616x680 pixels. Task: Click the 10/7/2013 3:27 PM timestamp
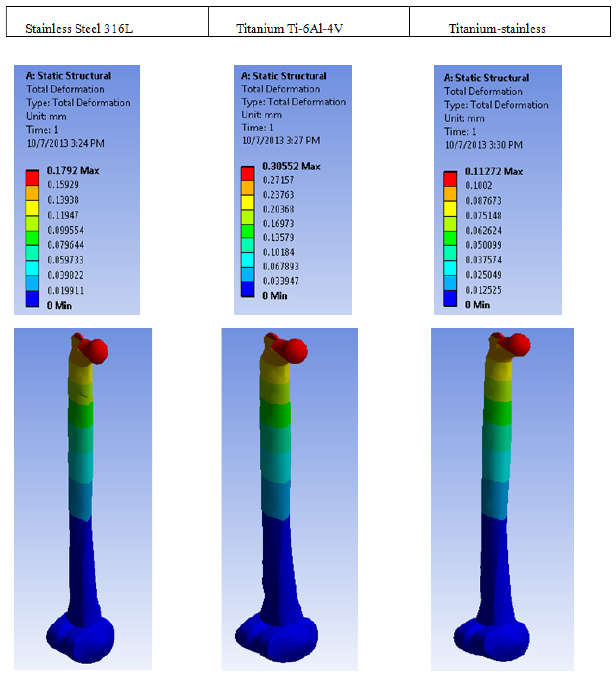pos(281,140)
